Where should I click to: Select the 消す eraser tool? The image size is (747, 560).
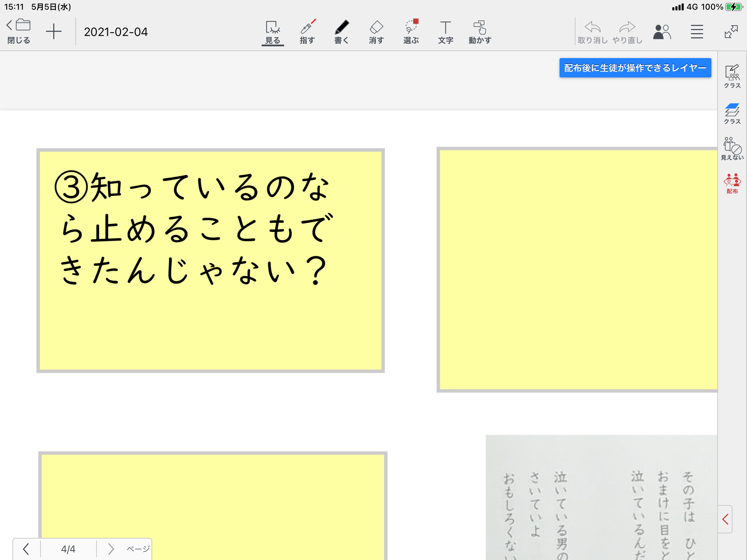(376, 32)
